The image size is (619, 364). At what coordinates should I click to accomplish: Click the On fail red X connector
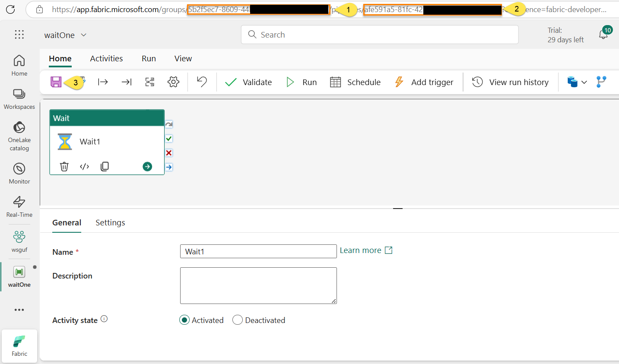169,153
